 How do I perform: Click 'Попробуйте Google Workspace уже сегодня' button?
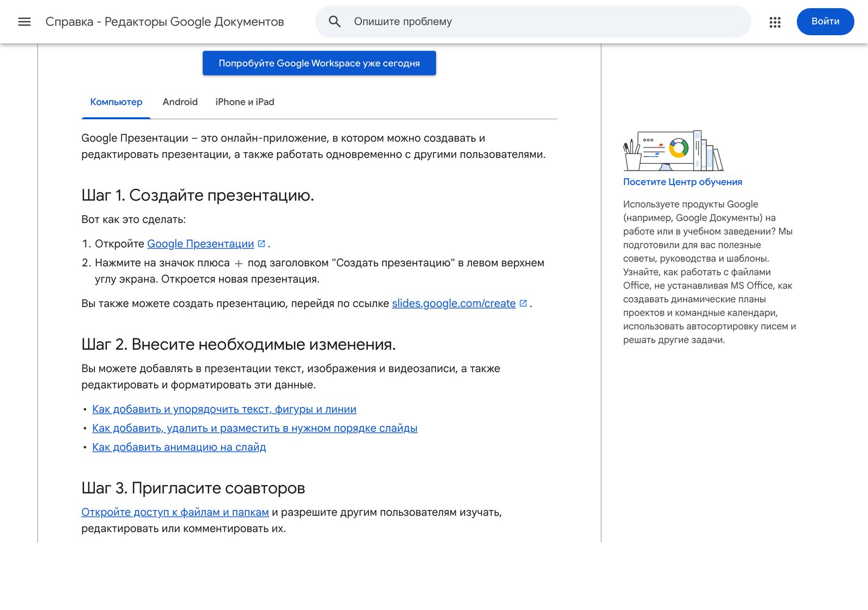[319, 63]
